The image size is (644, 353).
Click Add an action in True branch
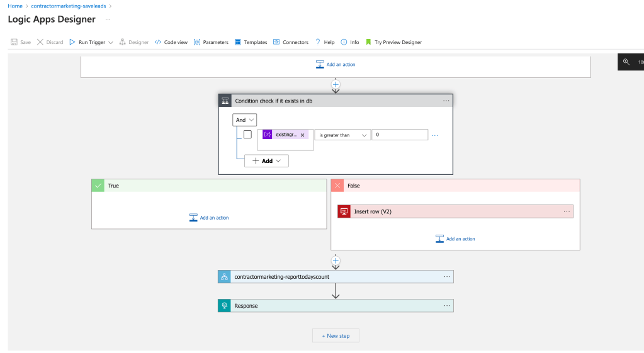pos(209,218)
